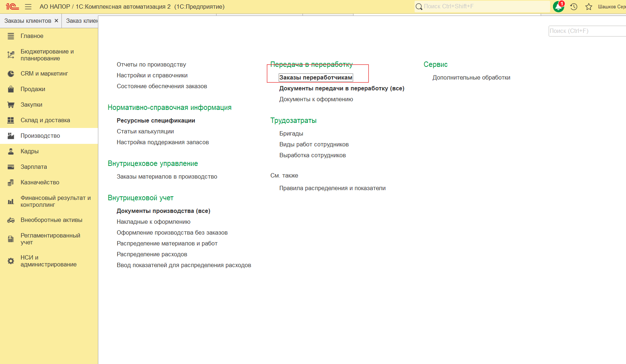Open Заказы переработчикам link

click(316, 77)
